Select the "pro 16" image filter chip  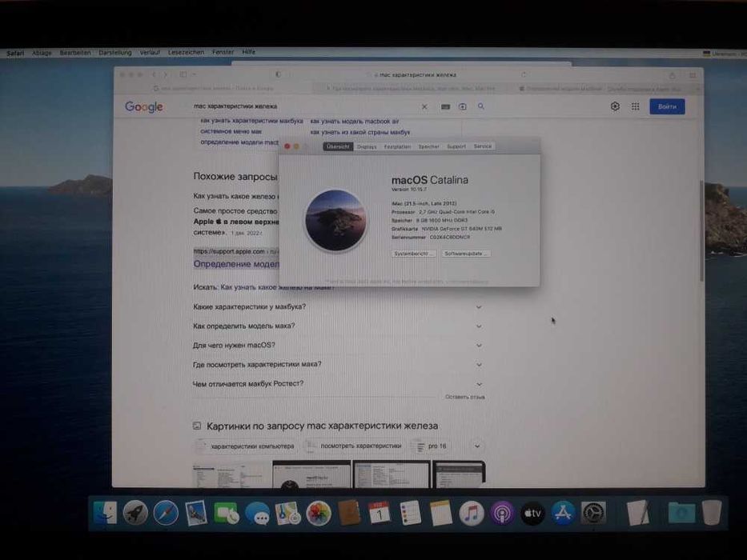coord(432,446)
